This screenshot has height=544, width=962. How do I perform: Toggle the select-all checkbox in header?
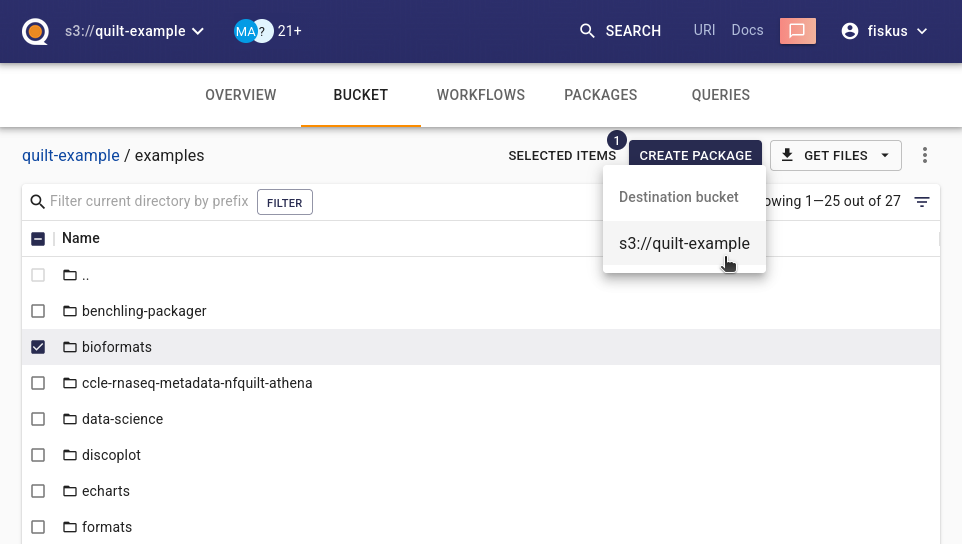tap(38, 239)
